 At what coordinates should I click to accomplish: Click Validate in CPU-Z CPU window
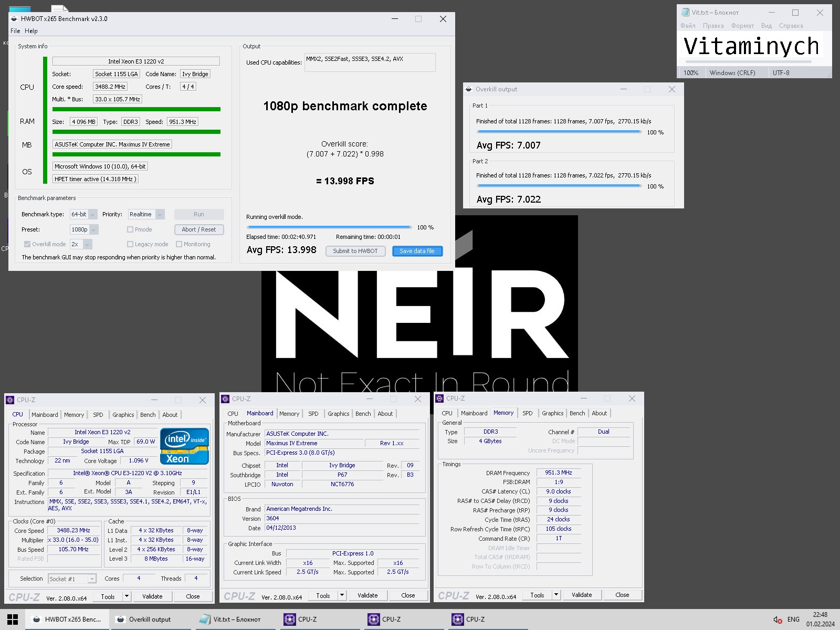click(x=152, y=596)
